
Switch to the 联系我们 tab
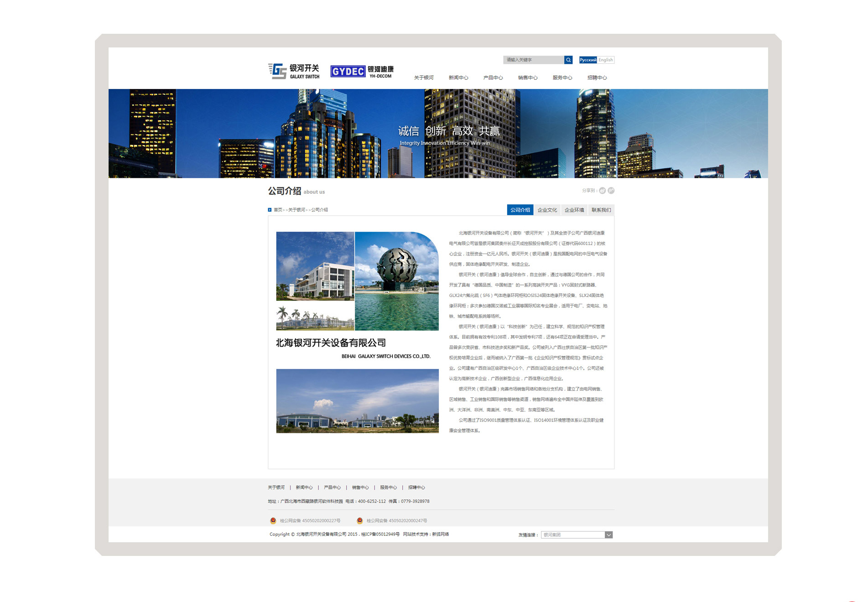pyautogui.click(x=601, y=210)
